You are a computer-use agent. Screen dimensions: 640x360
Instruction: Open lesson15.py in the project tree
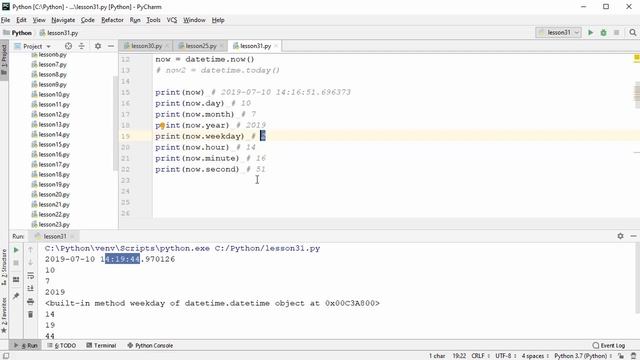click(54, 144)
